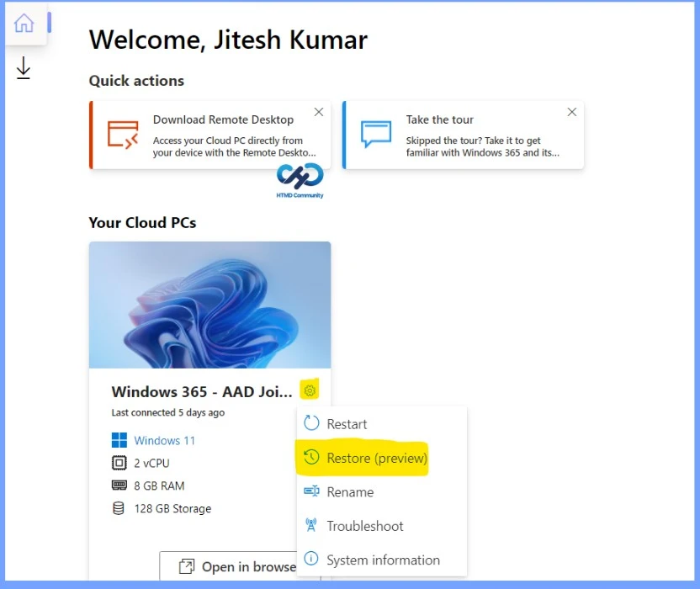700x589 pixels.
Task: Click the download arrow sidebar icon
Action: [x=24, y=68]
